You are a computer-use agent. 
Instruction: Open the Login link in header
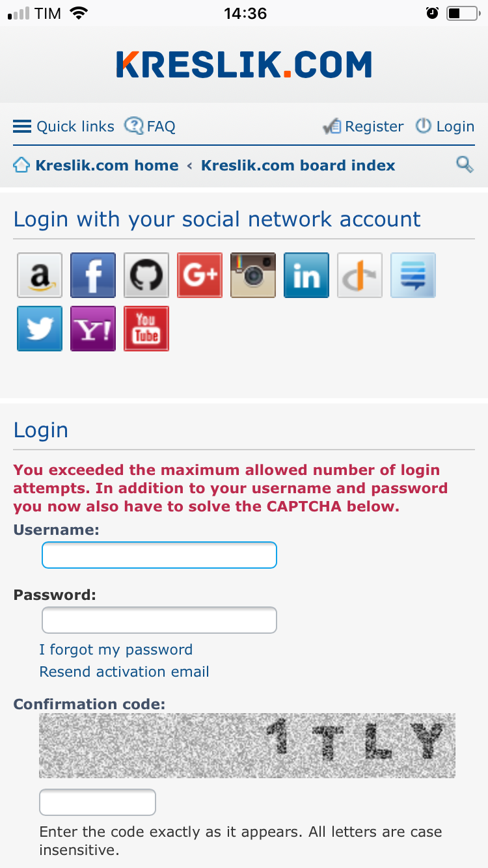[x=446, y=126]
